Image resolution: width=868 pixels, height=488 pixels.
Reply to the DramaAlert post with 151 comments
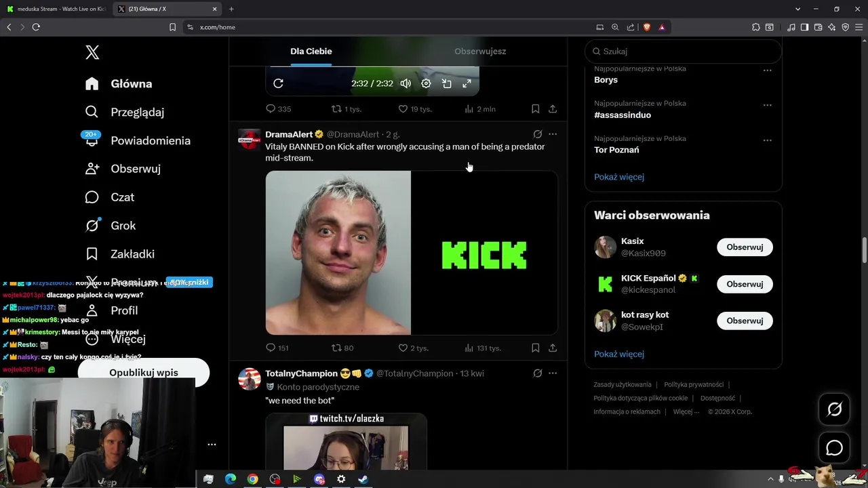click(277, 348)
